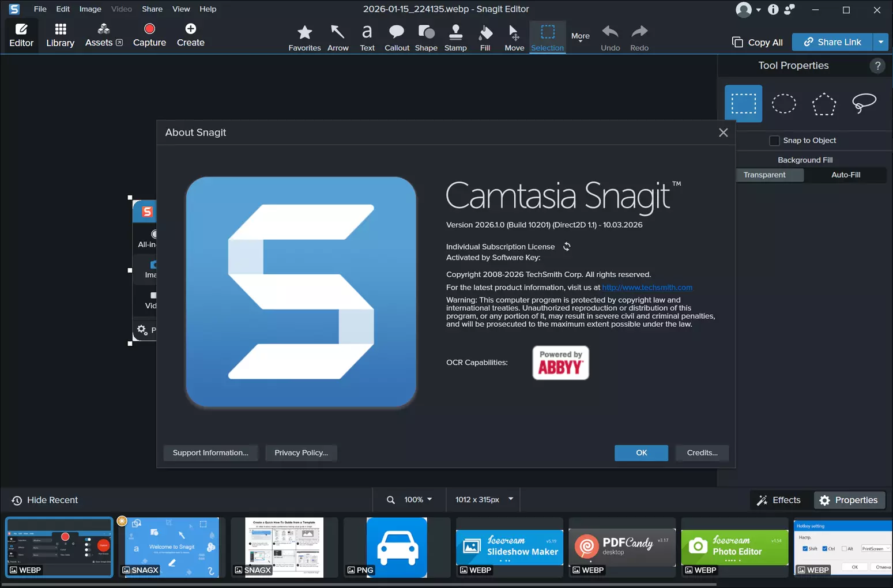The width and height of the screenshot is (893, 588).
Task: Select the Text tool
Action: [367, 38]
